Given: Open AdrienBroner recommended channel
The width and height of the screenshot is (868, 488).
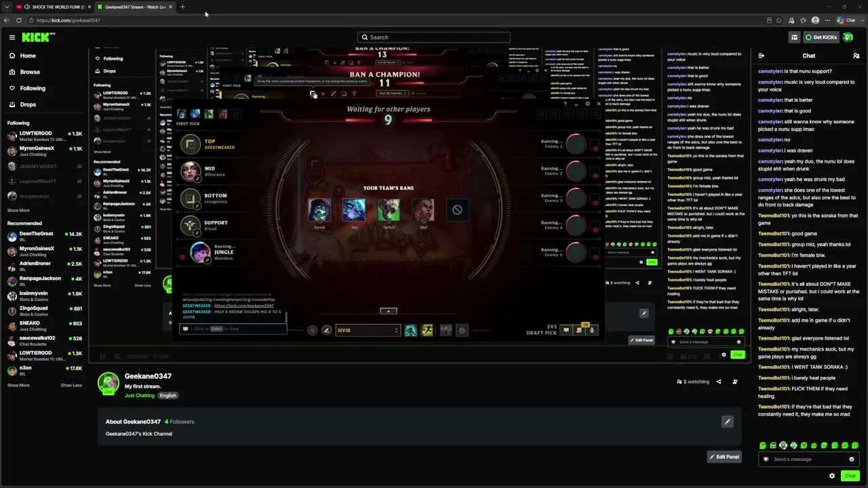Looking at the screenshot, I should 45,266.
